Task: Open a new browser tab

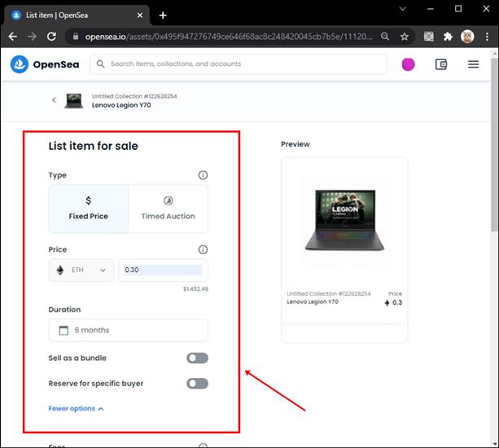Action: [163, 15]
